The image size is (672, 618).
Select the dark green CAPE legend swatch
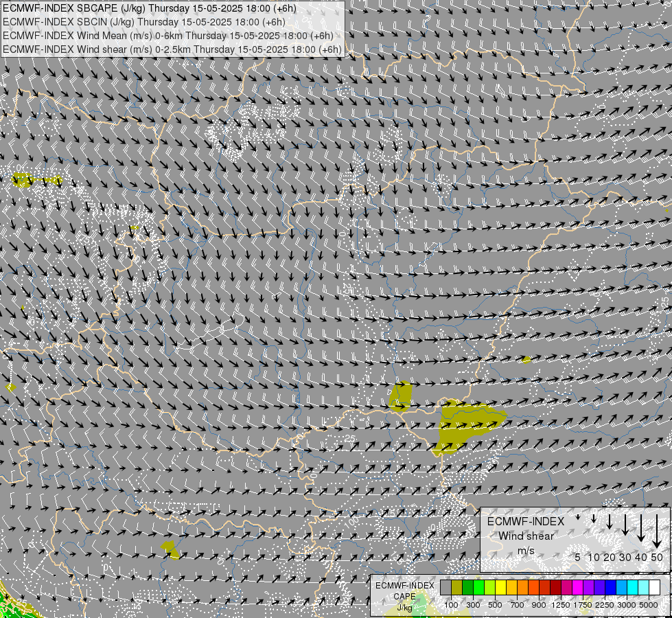[468, 588]
